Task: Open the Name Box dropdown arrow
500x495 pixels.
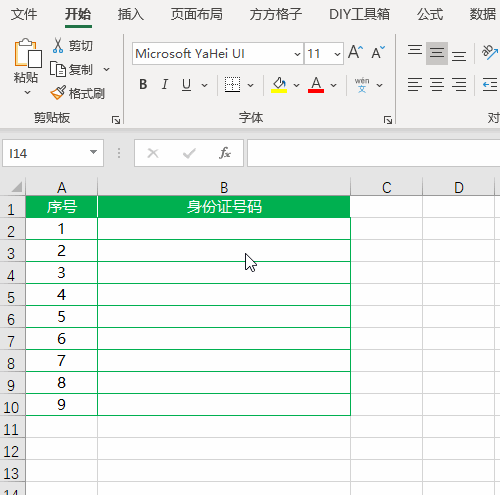Action: coord(93,152)
